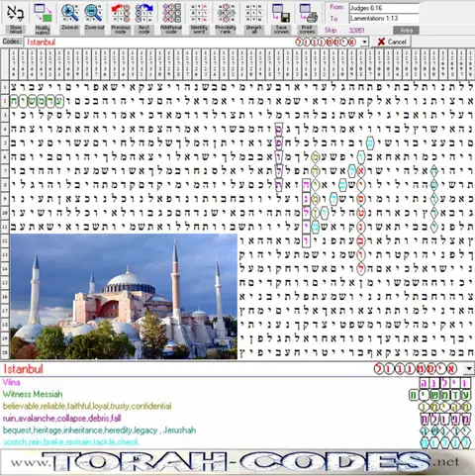Click the circled Hebrew letters beside lower Istanbul
The height and width of the screenshot is (476, 475).
(x=416, y=369)
